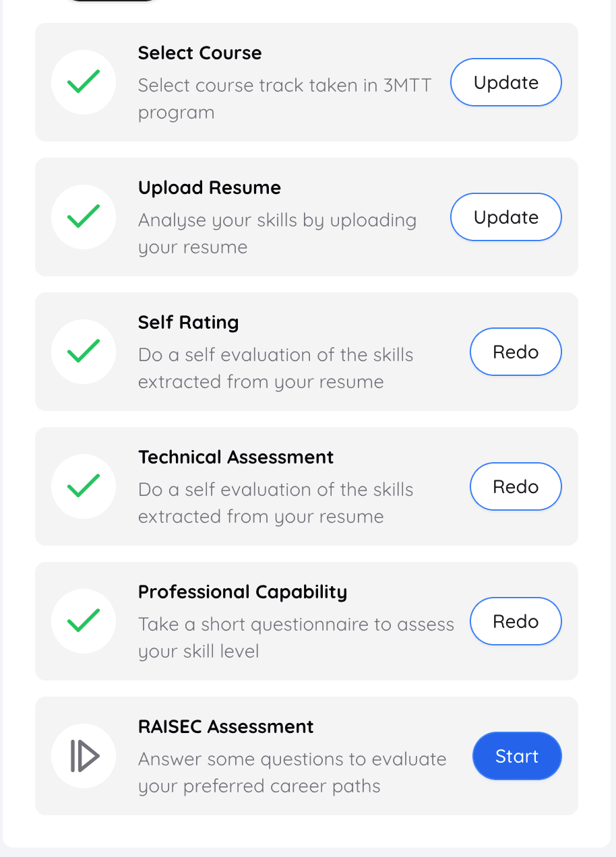Open the Professional Capability title

point(243,592)
